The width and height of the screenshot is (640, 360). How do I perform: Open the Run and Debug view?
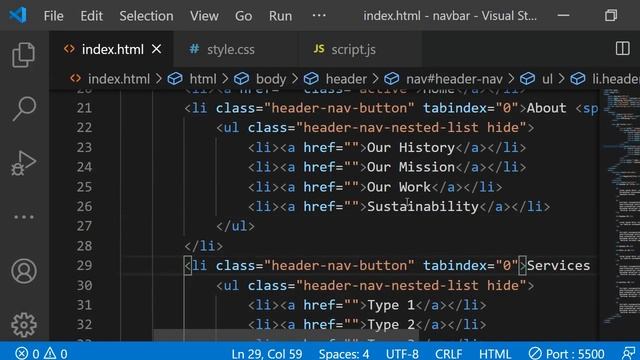pyautogui.click(x=24, y=163)
